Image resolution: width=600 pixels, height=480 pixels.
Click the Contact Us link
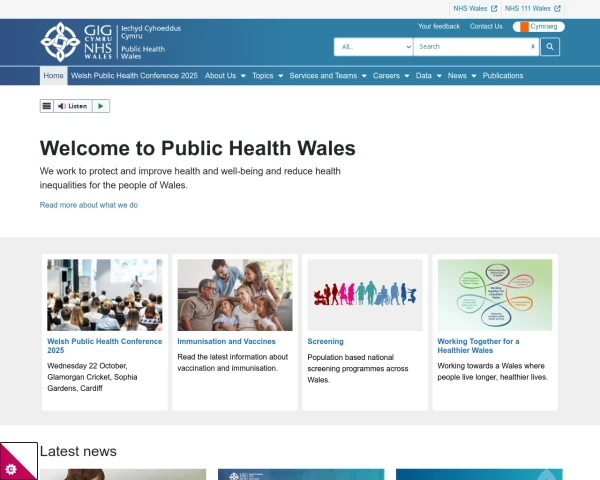pyautogui.click(x=486, y=26)
